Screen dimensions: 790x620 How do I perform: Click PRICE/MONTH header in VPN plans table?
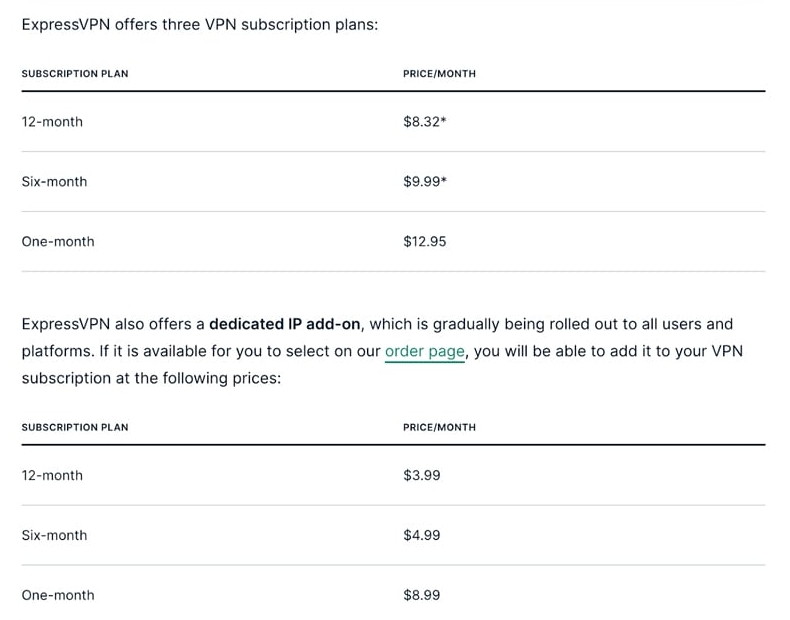439,74
